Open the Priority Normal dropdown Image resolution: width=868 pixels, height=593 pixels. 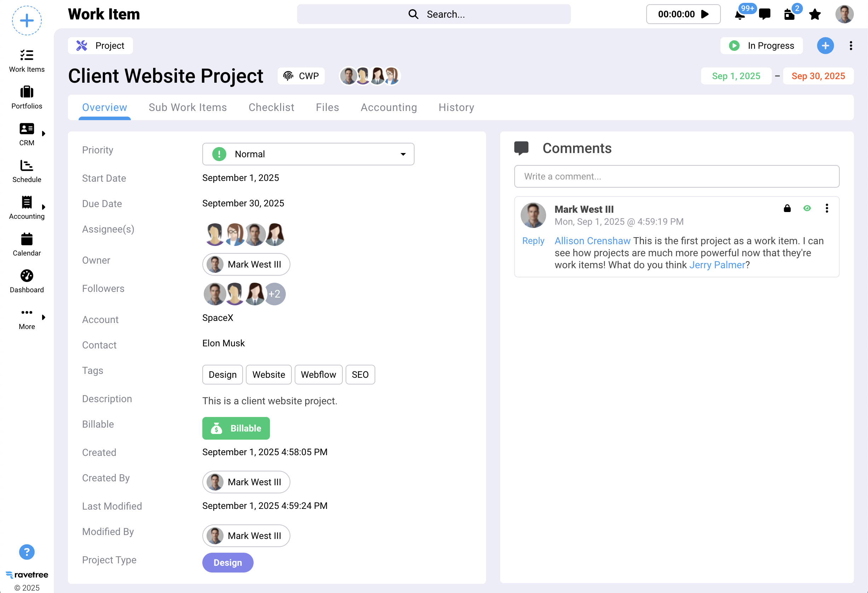308,154
